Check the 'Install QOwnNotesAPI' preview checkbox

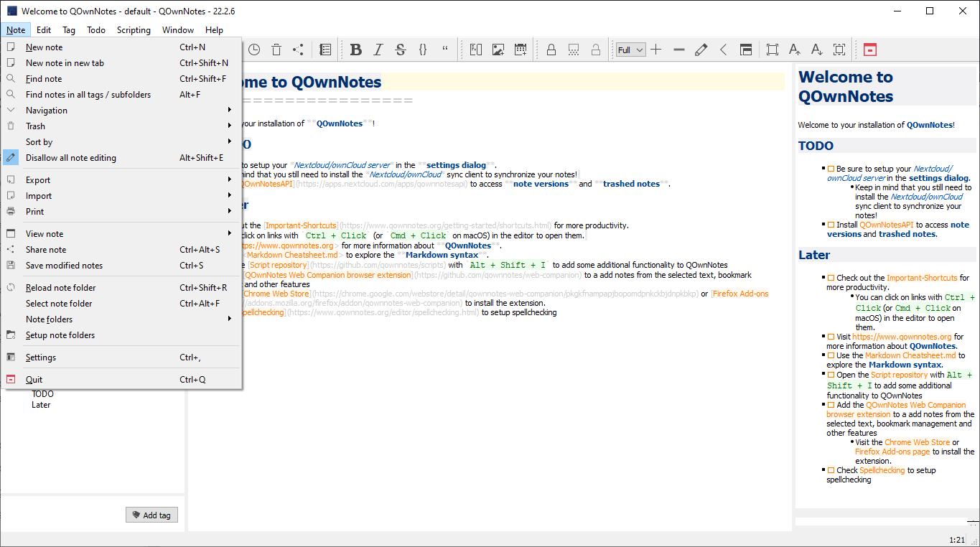click(831, 225)
